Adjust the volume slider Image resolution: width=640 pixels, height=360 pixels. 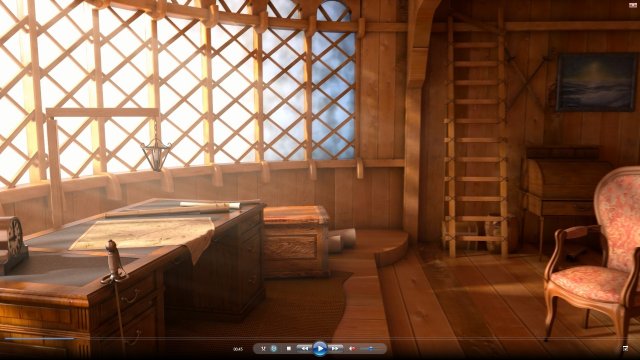click(371, 349)
